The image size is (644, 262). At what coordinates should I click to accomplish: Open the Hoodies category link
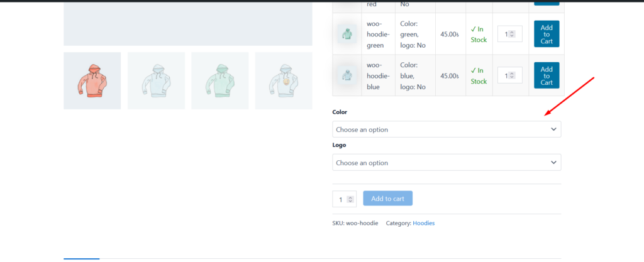(423, 223)
